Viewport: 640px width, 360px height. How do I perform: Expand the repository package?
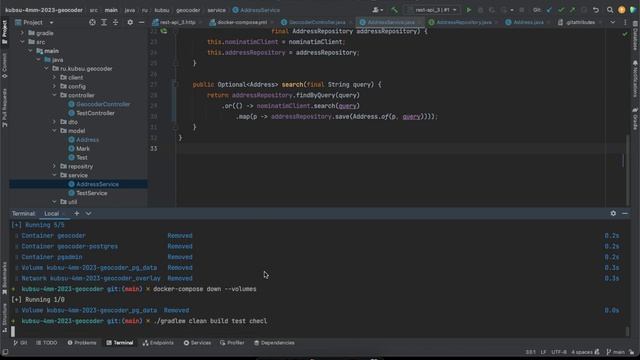pyautogui.click(x=55, y=167)
